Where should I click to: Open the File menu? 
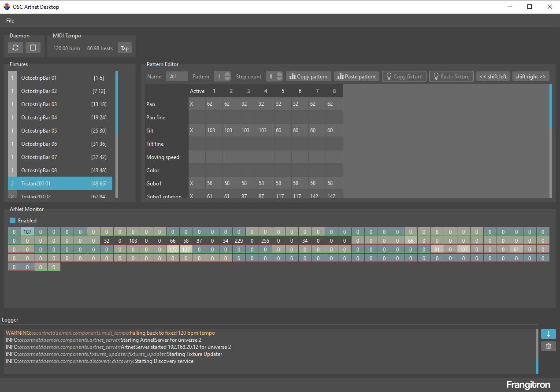click(10, 21)
